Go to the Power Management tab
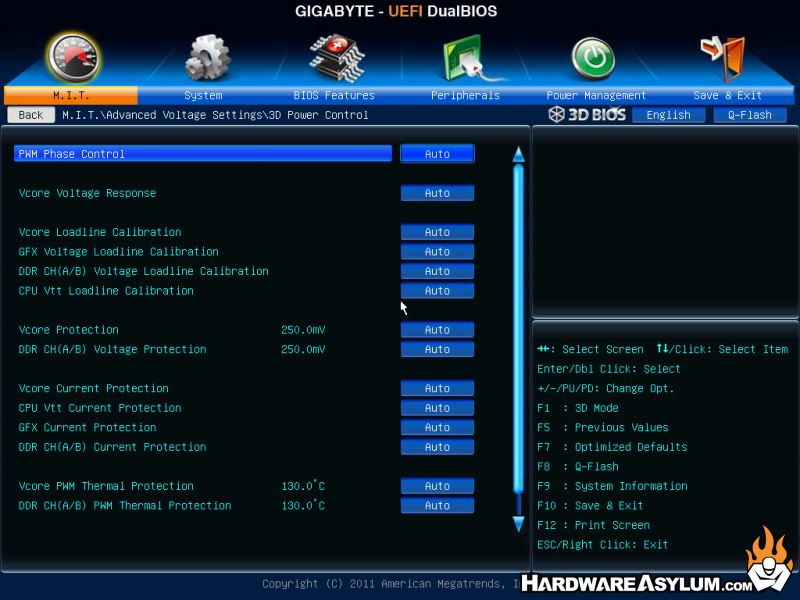 pyautogui.click(x=596, y=95)
